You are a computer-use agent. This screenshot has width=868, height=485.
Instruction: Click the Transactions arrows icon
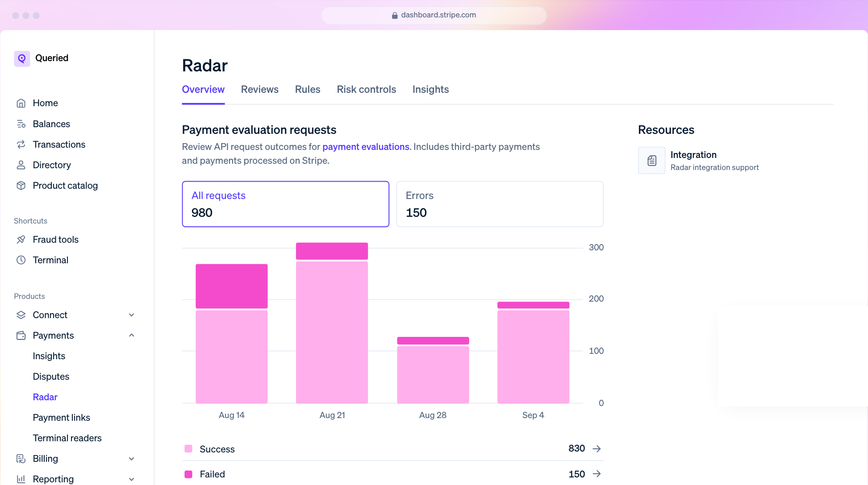coord(21,145)
